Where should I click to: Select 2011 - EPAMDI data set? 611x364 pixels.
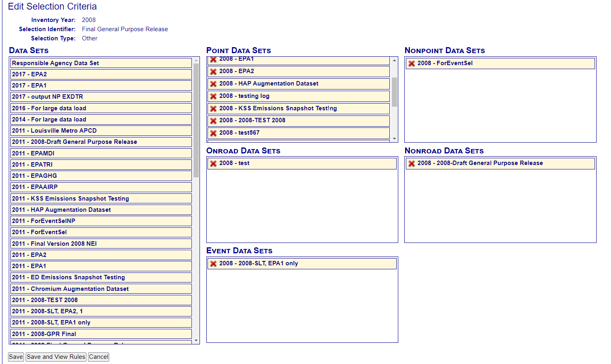coord(102,153)
